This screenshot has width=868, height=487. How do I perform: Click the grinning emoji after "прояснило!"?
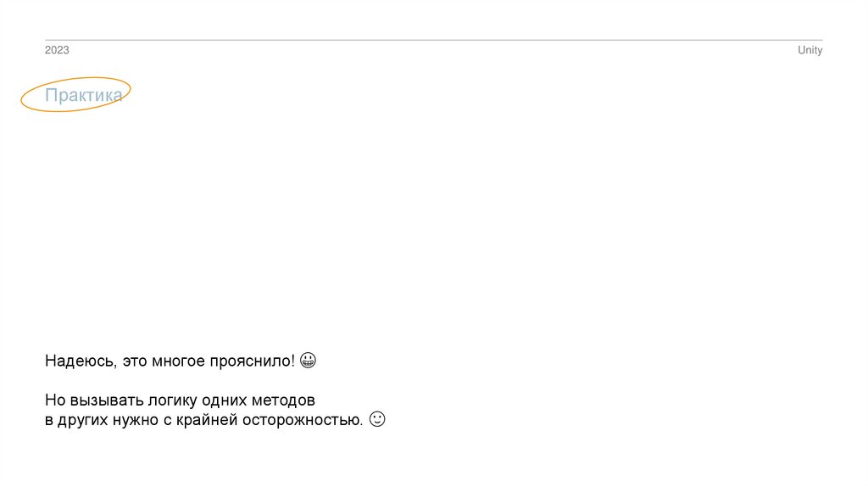click(x=308, y=361)
